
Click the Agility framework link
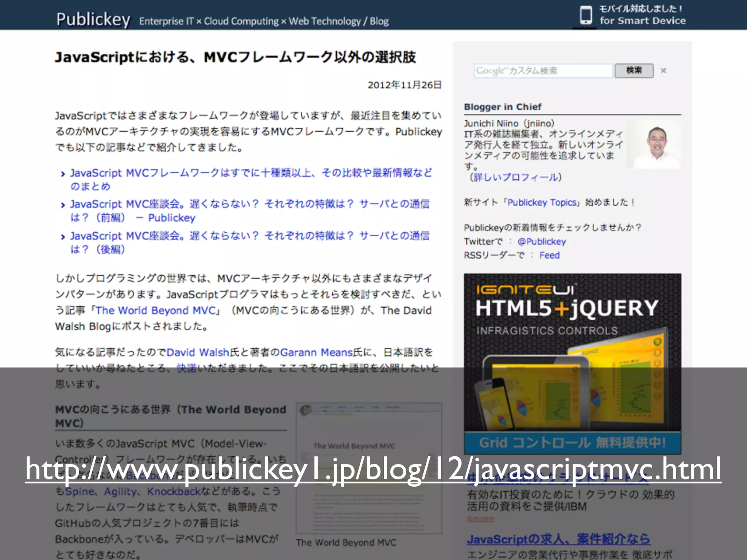(120, 491)
